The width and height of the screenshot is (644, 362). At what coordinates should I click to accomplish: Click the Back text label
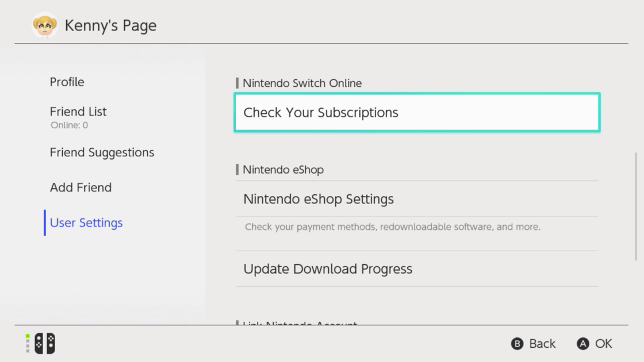click(542, 344)
